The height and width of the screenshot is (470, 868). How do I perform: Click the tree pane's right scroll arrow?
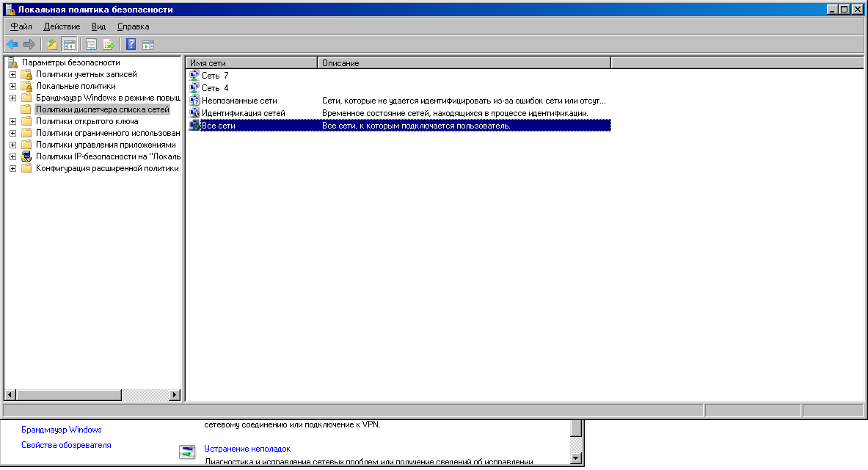[x=175, y=395]
